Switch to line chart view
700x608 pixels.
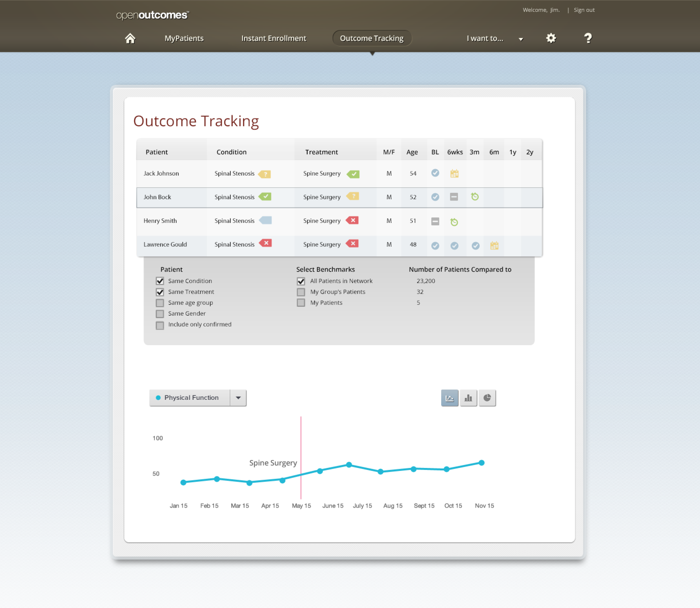(x=450, y=398)
